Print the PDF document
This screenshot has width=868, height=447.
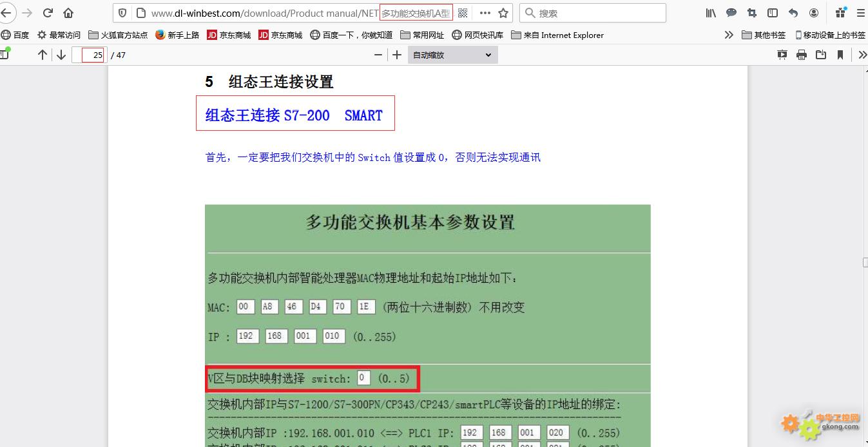point(802,55)
